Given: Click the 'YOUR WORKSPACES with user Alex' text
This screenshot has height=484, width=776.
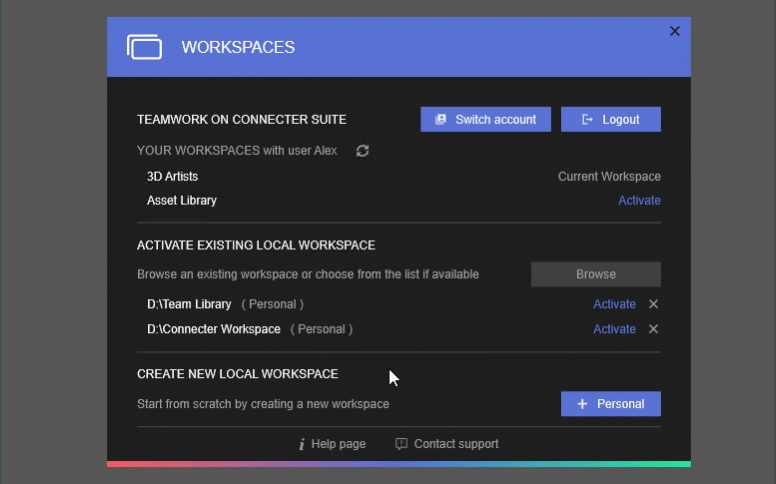Looking at the screenshot, I should coord(237,150).
